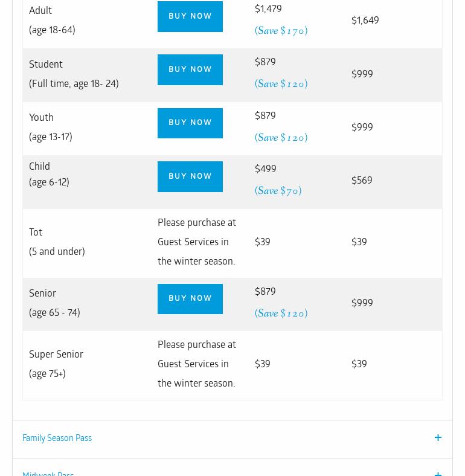Click the Tot (5 and under) label
The image size is (465, 476).
[57, 242]
